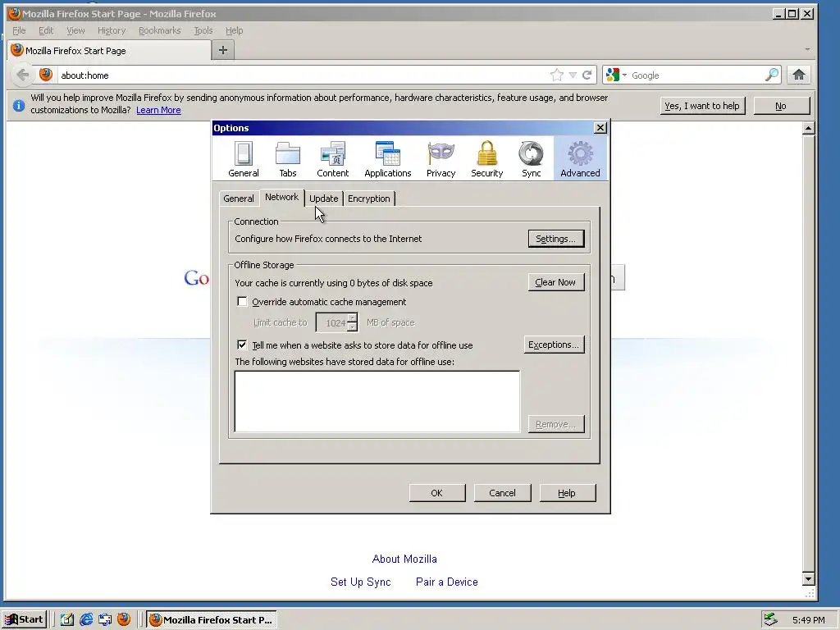
Task: Switch to the Encryption sub-tab
Action: [x=368, y=199]
